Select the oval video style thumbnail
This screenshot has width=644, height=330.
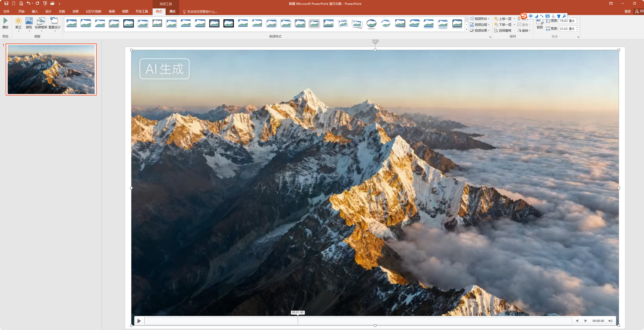(x=371, y=24)
